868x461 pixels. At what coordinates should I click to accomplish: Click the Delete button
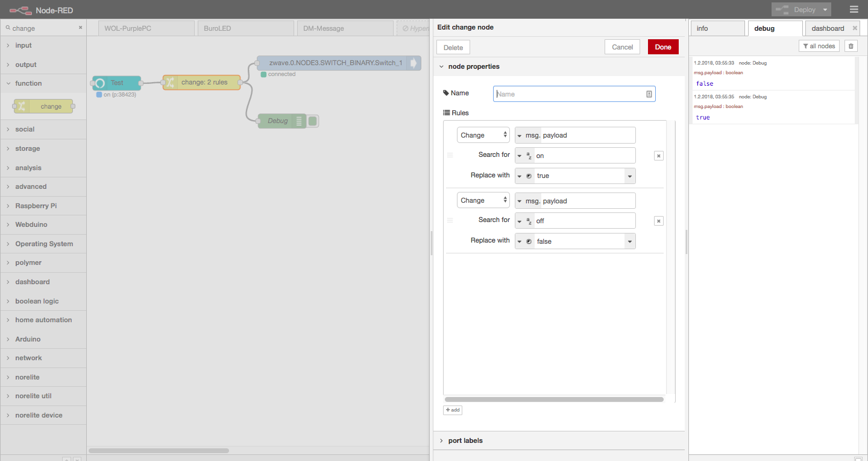pyautogui.click(x=453, y=48)
